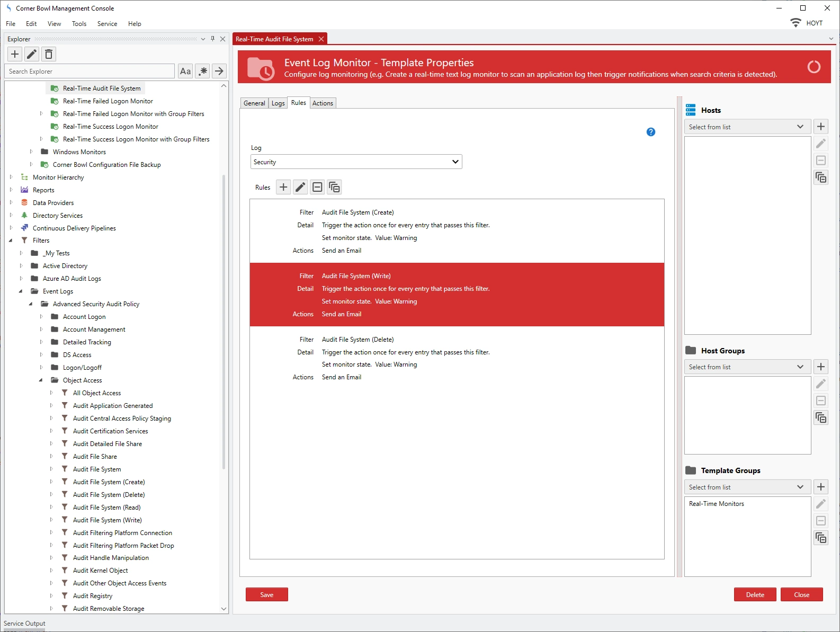The image size is (840, 632).
Task: Open the Log dropdown showing Security
Action: tap(356, 162)
